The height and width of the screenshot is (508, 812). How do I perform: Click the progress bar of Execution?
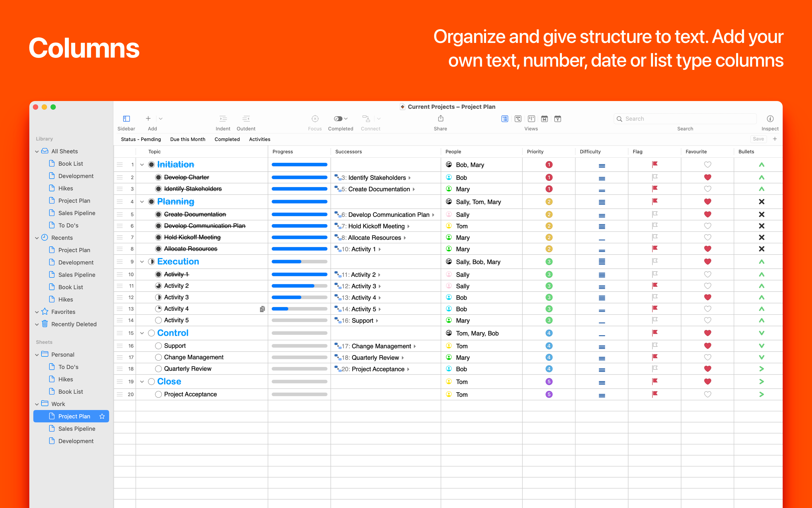tap(299, 261)
